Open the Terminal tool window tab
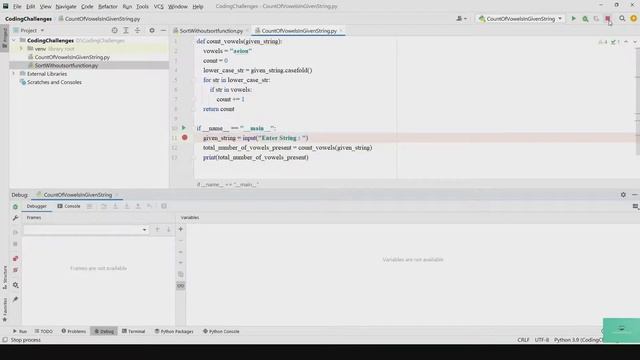Image resolution: width=640 pixels, height=360 pixels. [x=133, y=331]
